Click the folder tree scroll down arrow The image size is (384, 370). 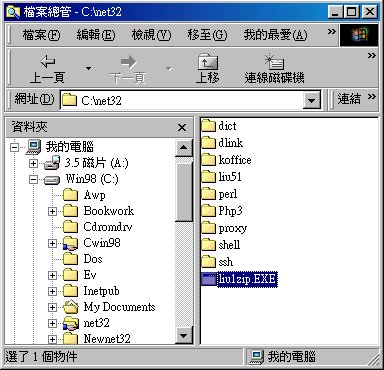tap(184, 335)
